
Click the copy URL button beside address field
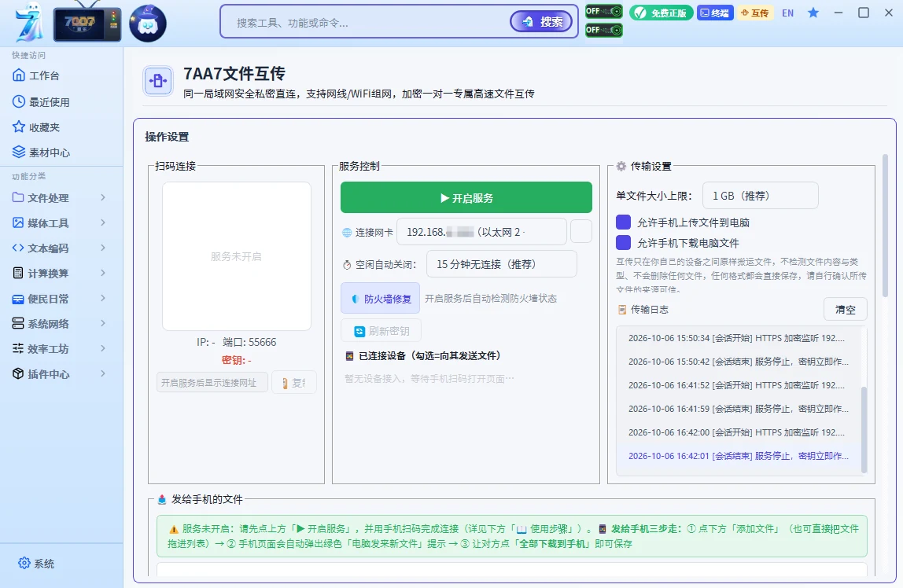pos(293,383)
